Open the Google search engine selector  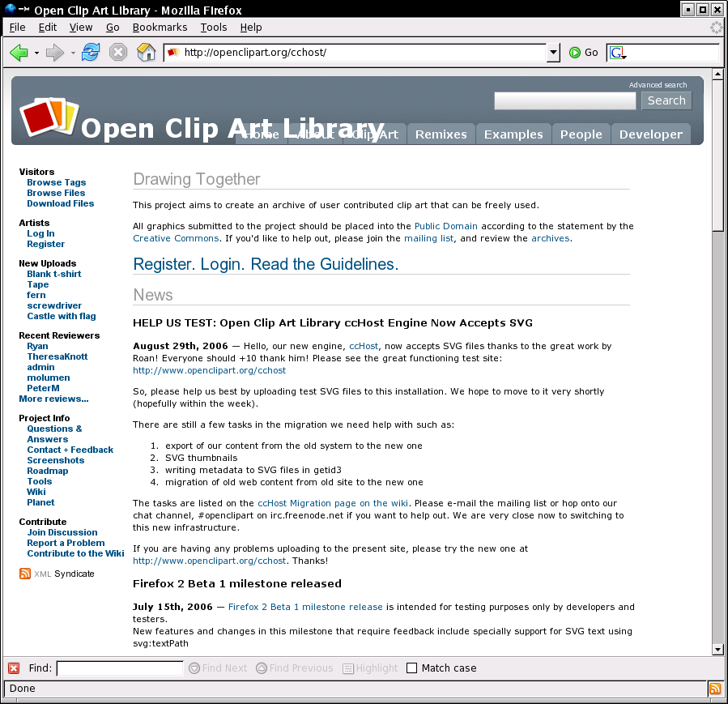pos(619,53)
